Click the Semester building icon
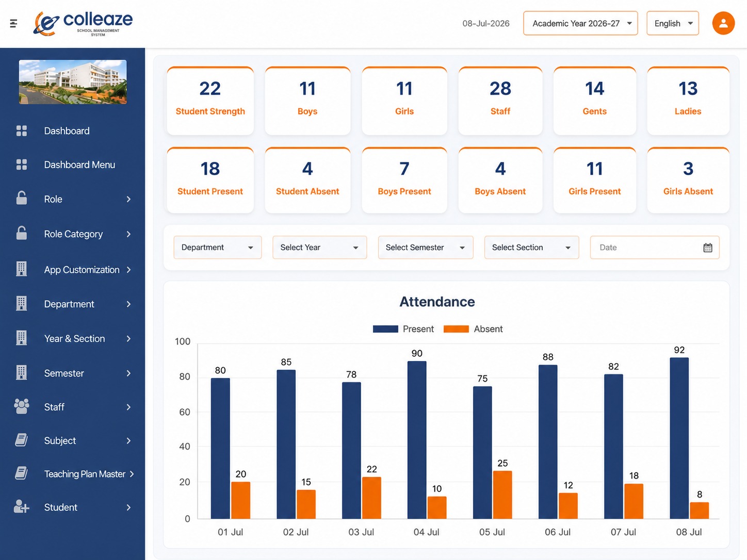Screen dimensions: 747x560 tap(22, 372)
